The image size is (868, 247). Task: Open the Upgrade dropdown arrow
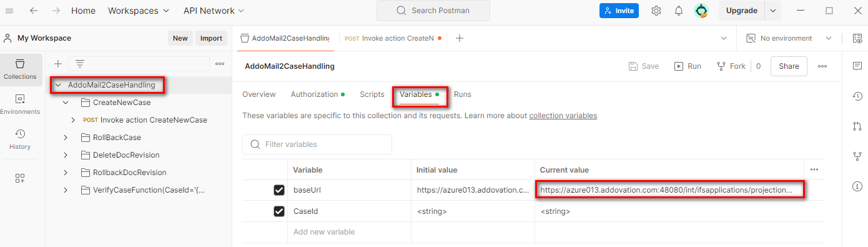pyautogui.click(x=773, y=11)
